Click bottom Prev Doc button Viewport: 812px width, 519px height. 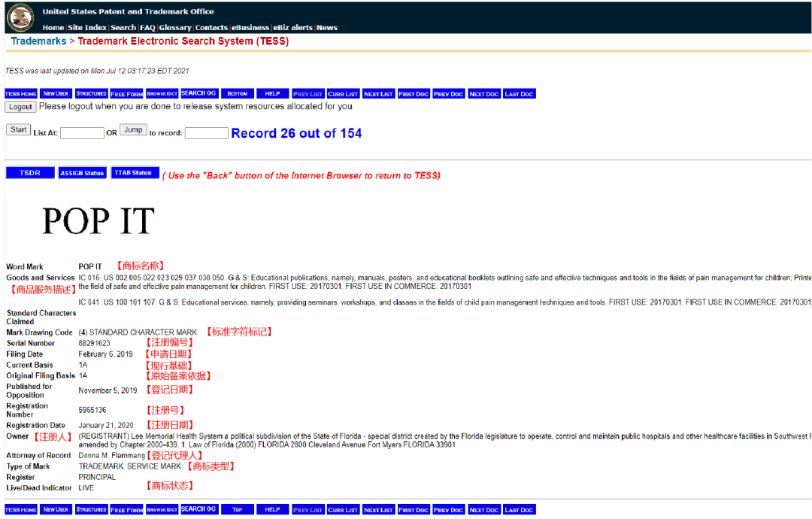[448, 510]
